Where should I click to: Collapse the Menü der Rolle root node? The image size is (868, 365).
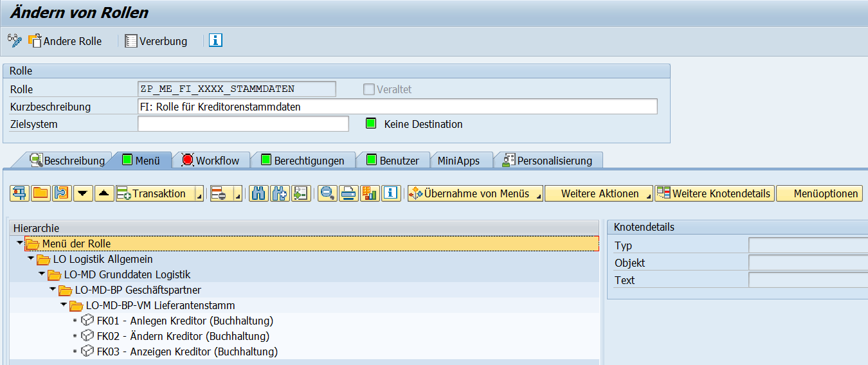[19, 242]
